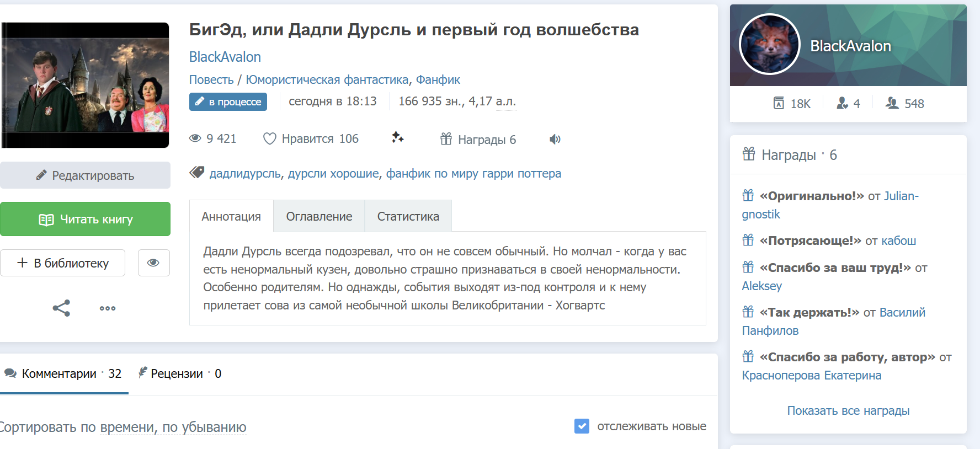980x449 pixels.
Task: Click the дурсли хорошие tag
Action: pos(333,174)
